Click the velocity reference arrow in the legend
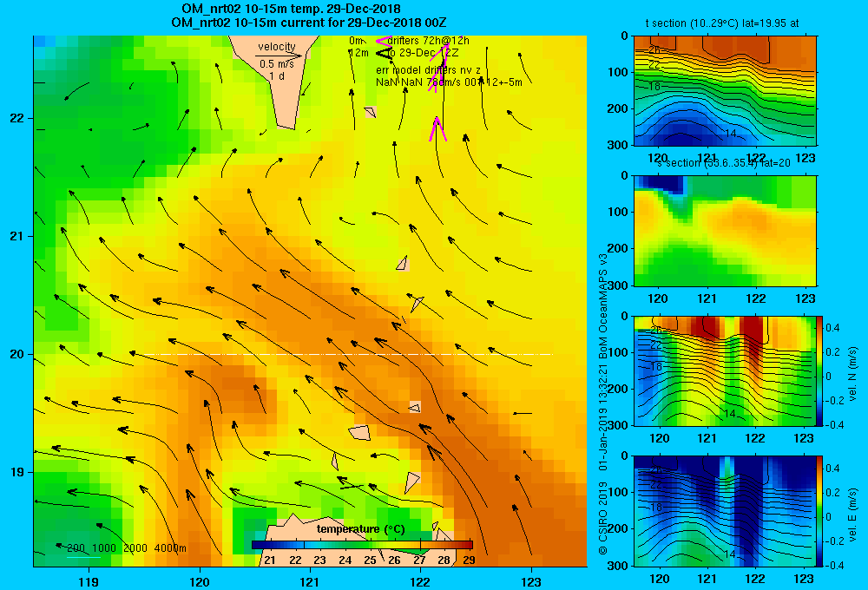The width and height of the screenshot is (868, 590). (x=279, y=56)
